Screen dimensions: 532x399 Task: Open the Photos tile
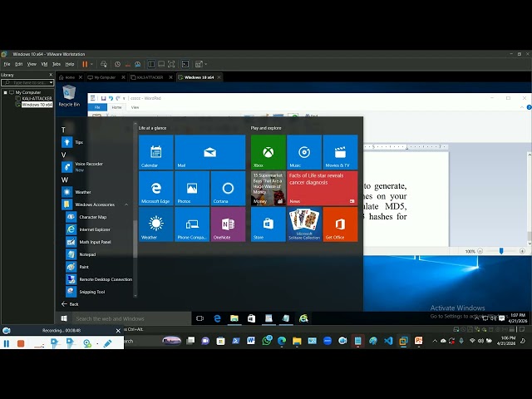click(x=192, y=189)
